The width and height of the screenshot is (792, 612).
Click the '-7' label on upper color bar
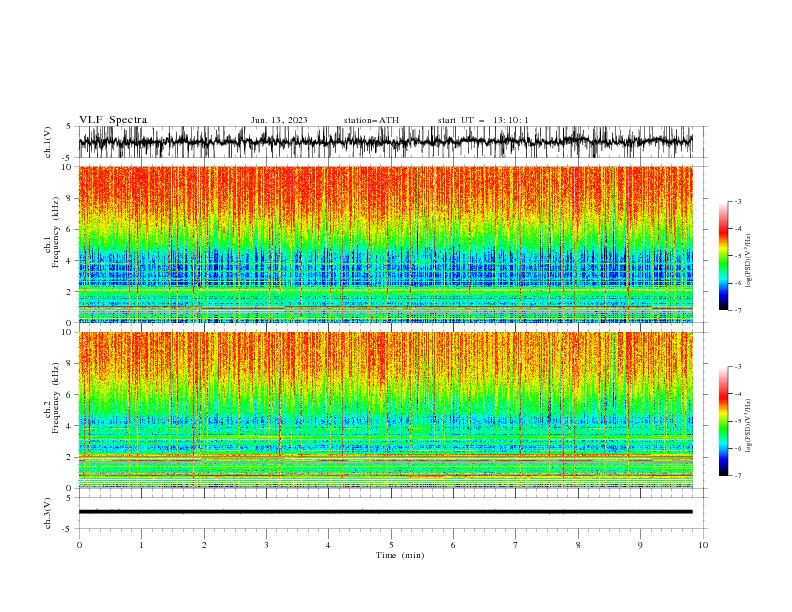738,311
